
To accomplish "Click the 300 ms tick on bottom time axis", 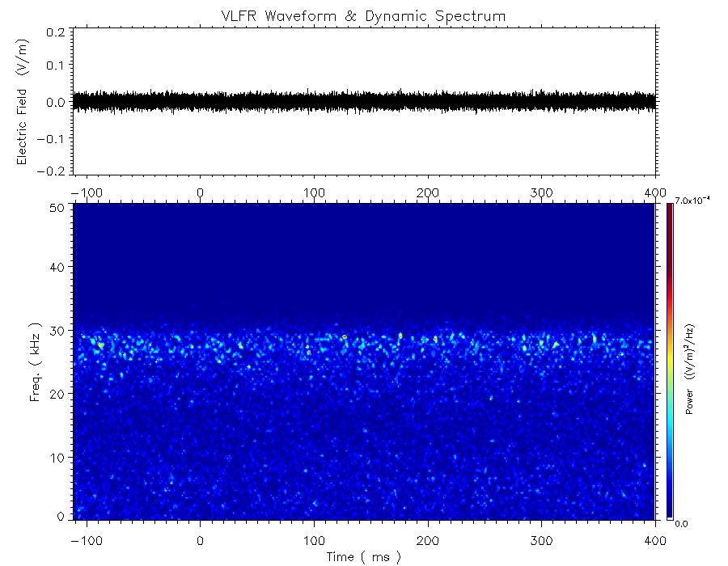I will 540,540.
